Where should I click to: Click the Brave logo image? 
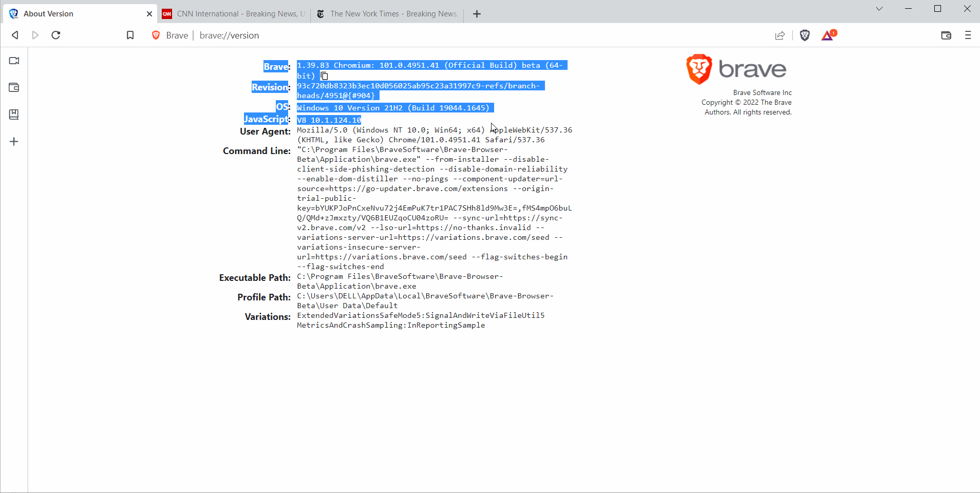coord(737,69)
